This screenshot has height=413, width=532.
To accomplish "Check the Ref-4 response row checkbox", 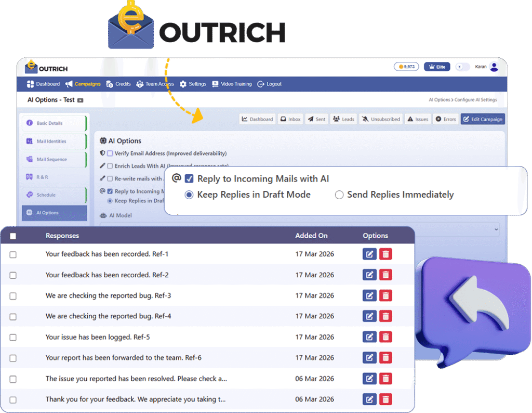I will pos(13,316).
